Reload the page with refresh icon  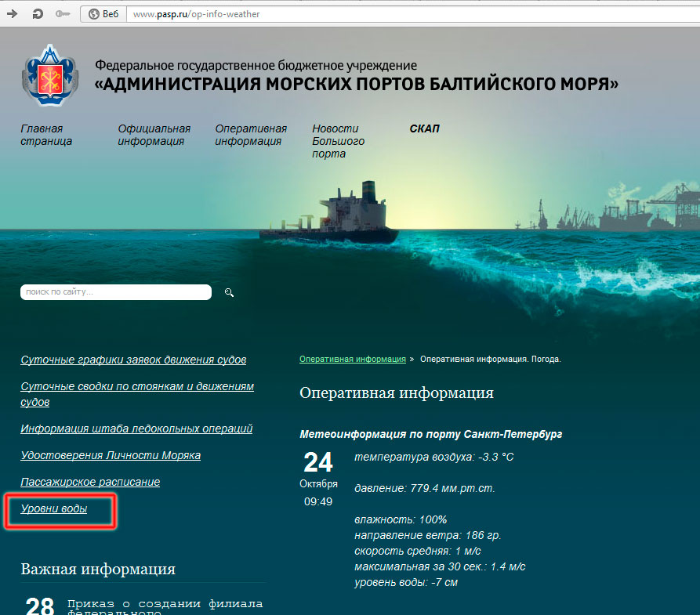coord(38,14)
